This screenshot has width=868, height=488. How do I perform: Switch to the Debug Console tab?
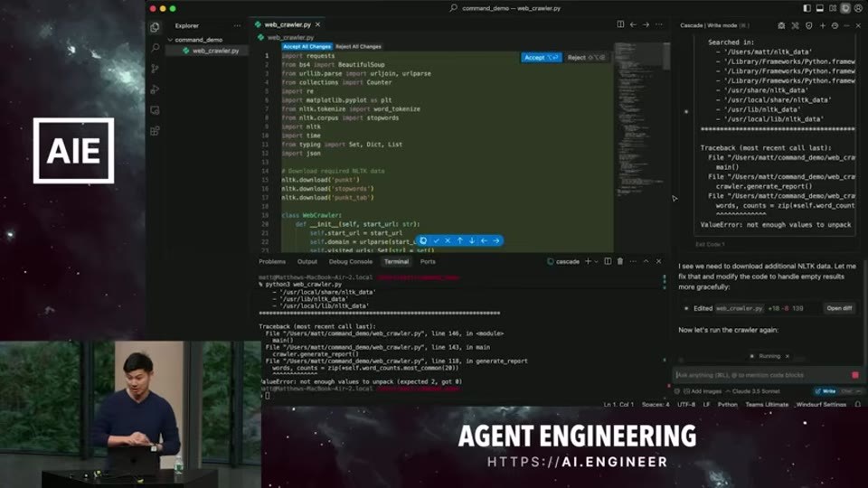(351, 262)
